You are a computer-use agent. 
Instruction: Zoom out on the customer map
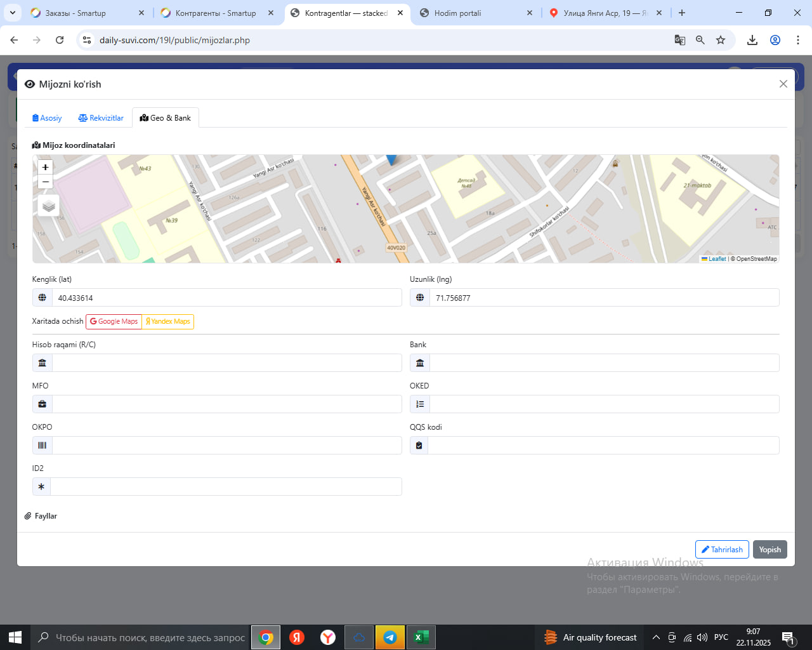tap(45, 182)
